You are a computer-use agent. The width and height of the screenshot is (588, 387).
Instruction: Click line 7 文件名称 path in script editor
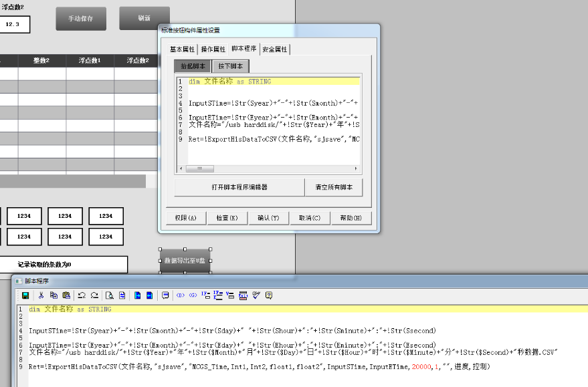coord(293,352)
